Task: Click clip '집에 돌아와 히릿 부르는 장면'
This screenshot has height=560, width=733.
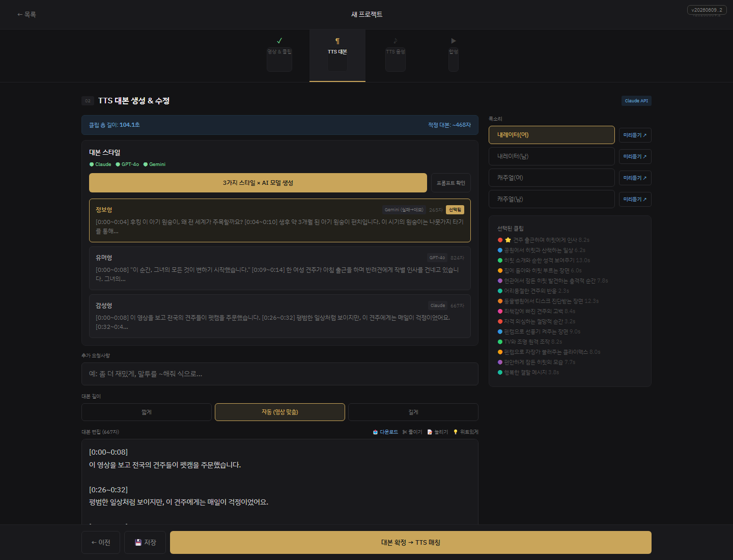Action: (540, 270)
